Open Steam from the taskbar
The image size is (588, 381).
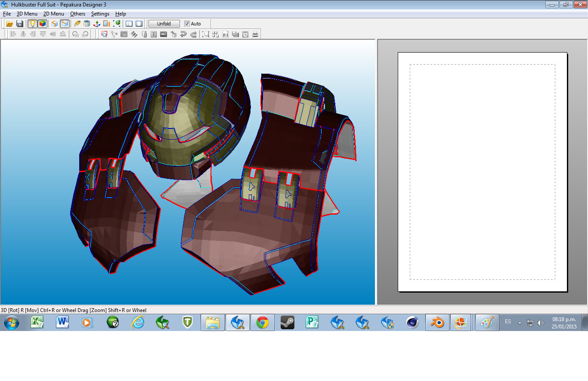click(x=288, y=322)
